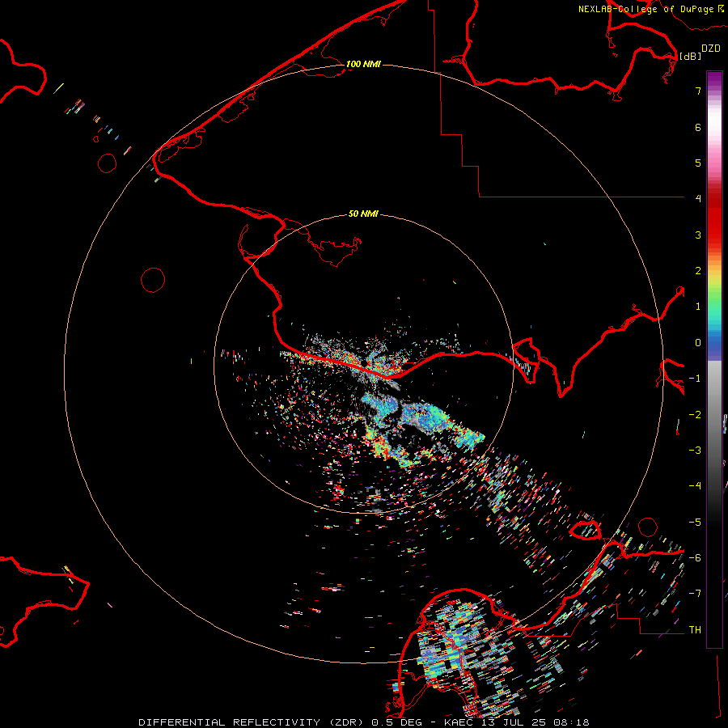Click the 6 value on color scale

698,127
